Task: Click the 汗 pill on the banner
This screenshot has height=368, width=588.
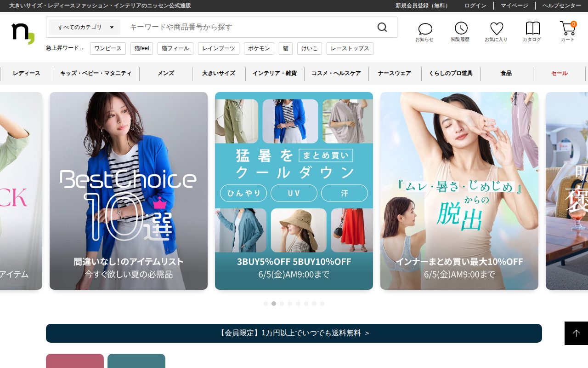Action: [345, 193]
